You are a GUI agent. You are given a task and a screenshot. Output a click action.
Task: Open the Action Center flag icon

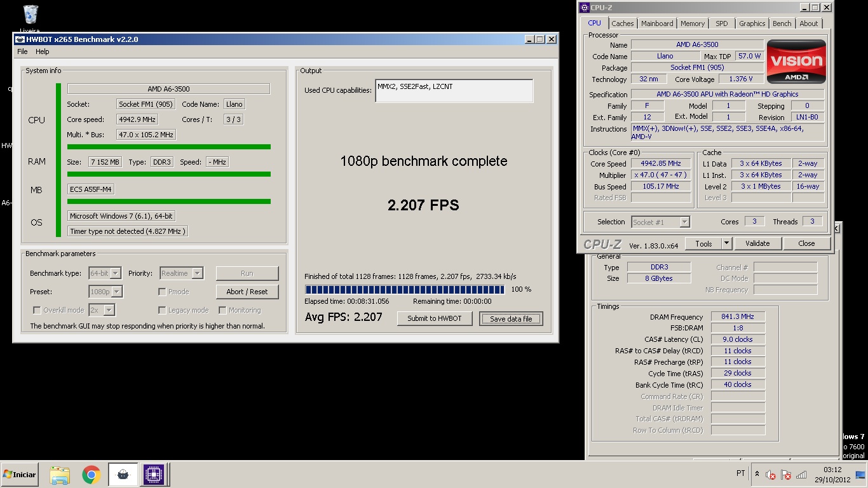786,475
